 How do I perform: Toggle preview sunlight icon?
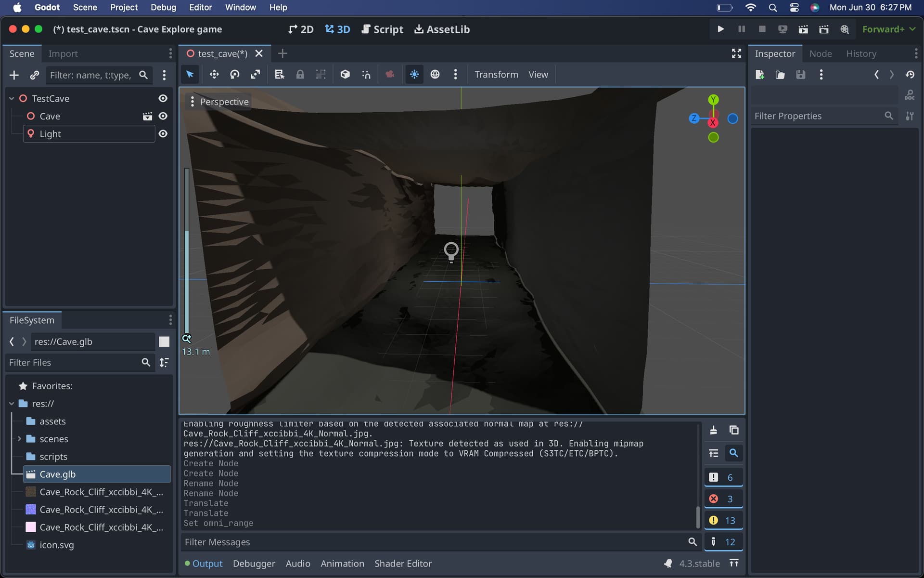pyautogui.click(x=414, y=74)
